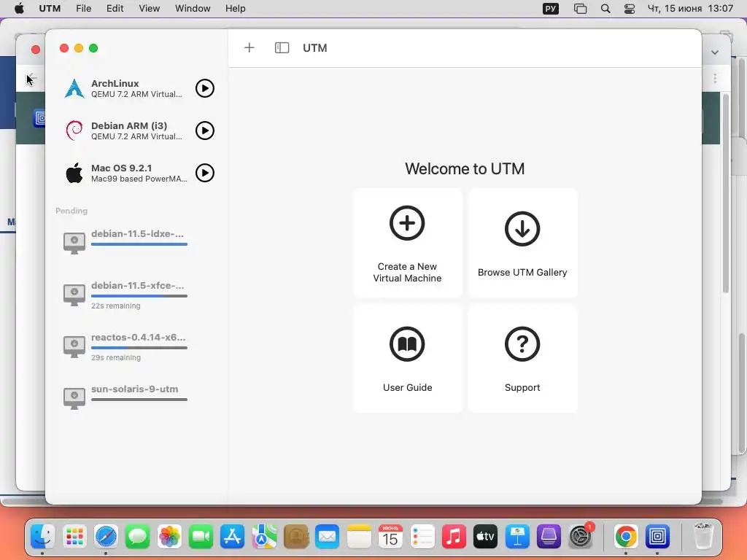Click reactos download progress bar

click(139, 348)
